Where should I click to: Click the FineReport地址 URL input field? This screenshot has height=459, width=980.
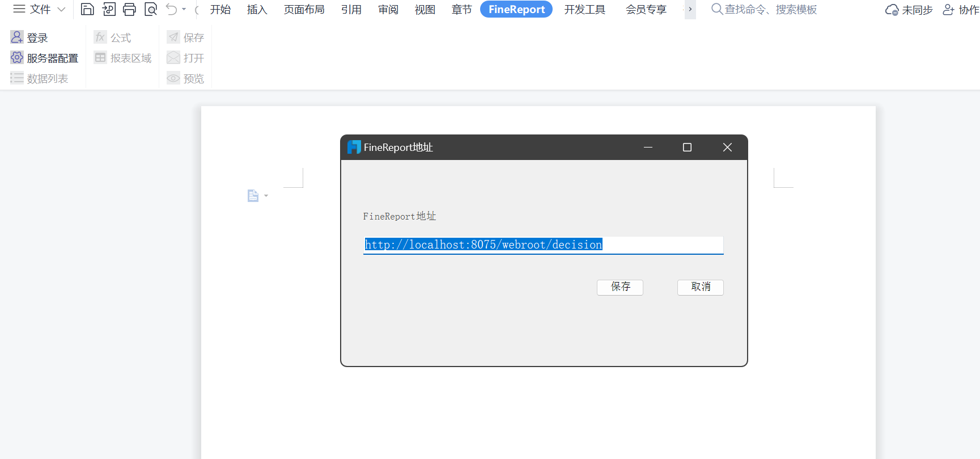(x=544, y=245)
